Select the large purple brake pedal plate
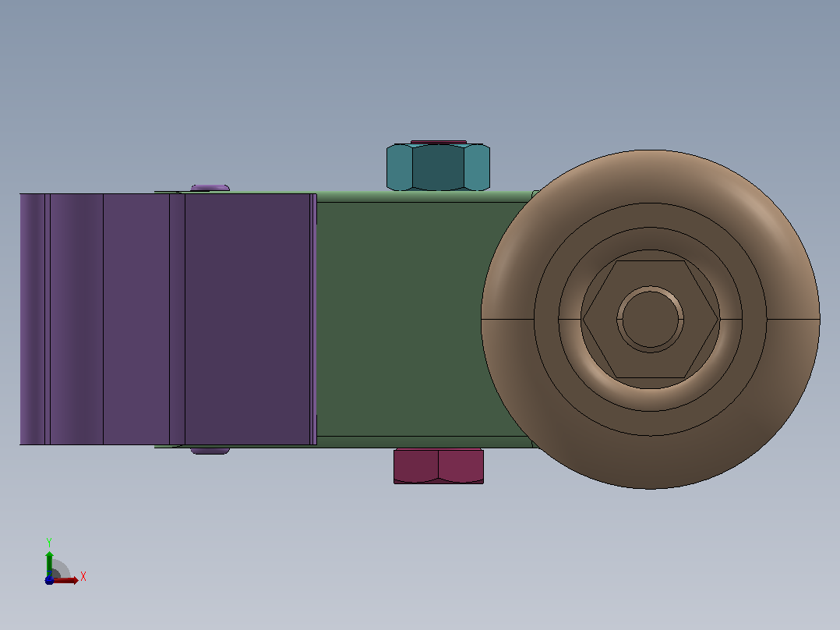This screenshot has height=630, width=840. click(x=168, y=319)
